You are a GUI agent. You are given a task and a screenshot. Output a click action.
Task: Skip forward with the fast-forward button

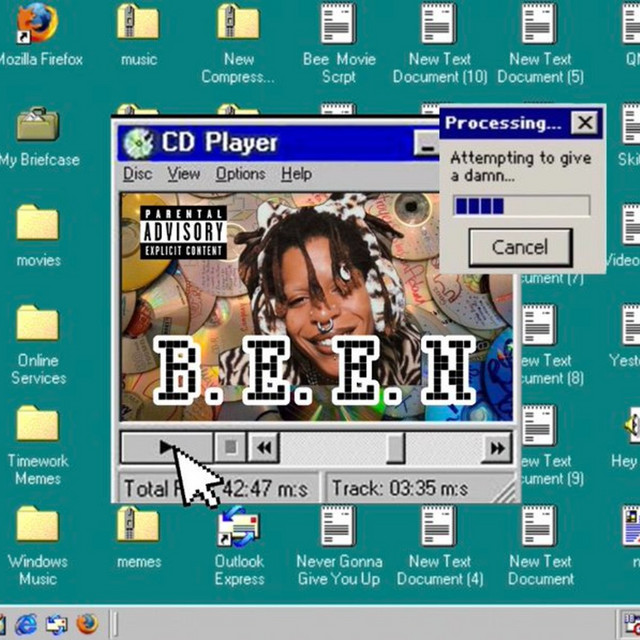pos(497,448)
